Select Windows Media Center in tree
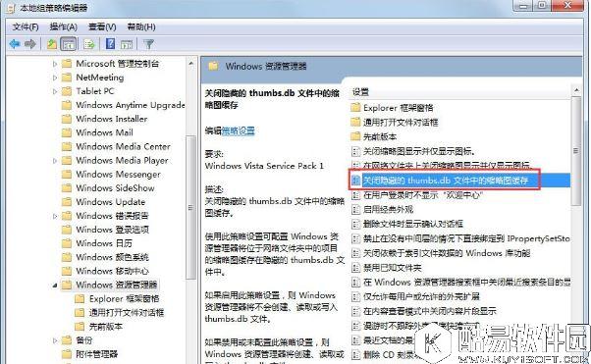The image size is (591, 364). [x=124, y=146]
